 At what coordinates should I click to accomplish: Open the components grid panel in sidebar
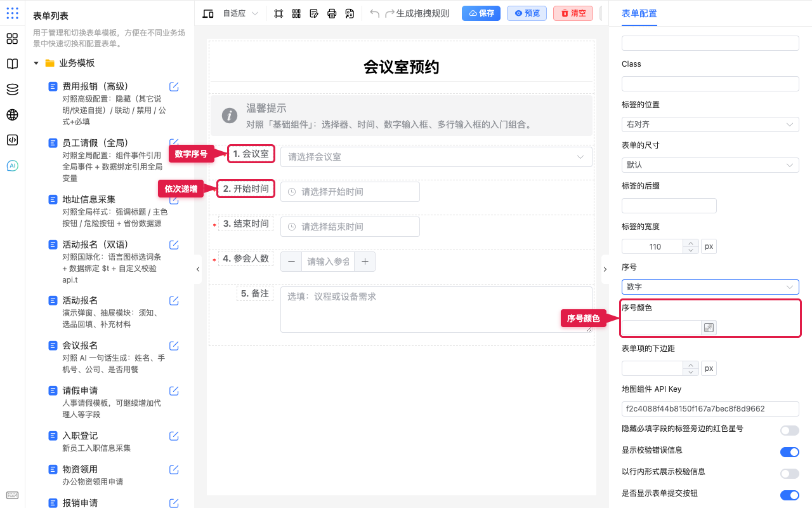12,39
